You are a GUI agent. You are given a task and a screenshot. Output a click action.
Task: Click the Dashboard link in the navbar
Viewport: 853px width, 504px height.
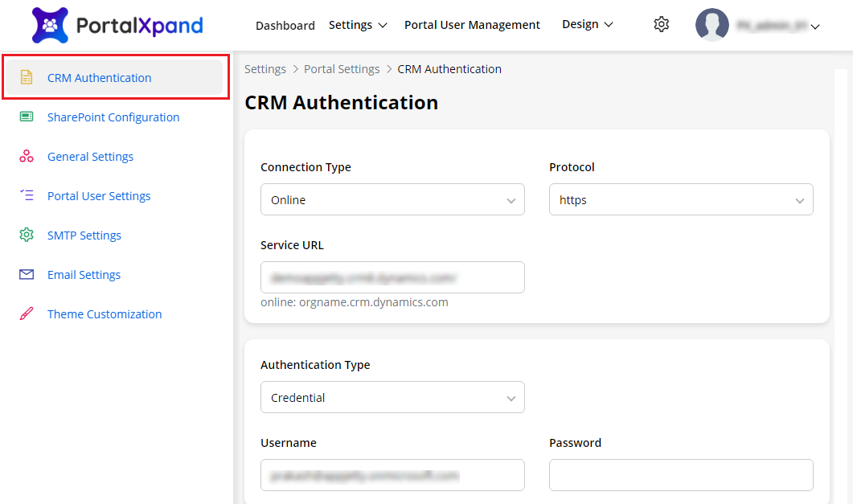285,26
